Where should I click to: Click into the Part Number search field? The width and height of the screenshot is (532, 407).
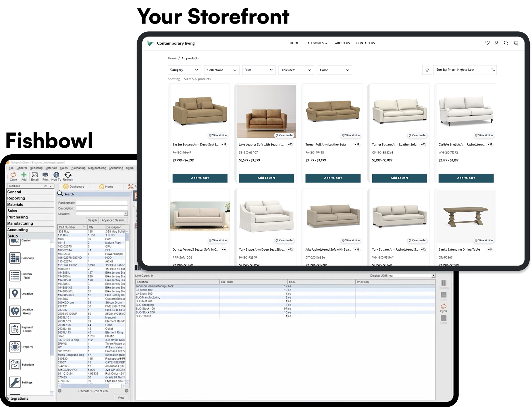pos(102,203)
